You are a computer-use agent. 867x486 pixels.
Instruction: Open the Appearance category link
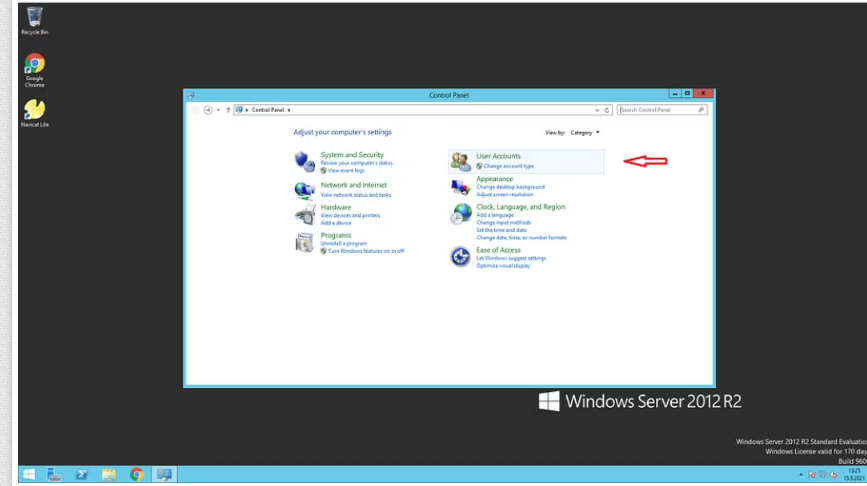494,179
